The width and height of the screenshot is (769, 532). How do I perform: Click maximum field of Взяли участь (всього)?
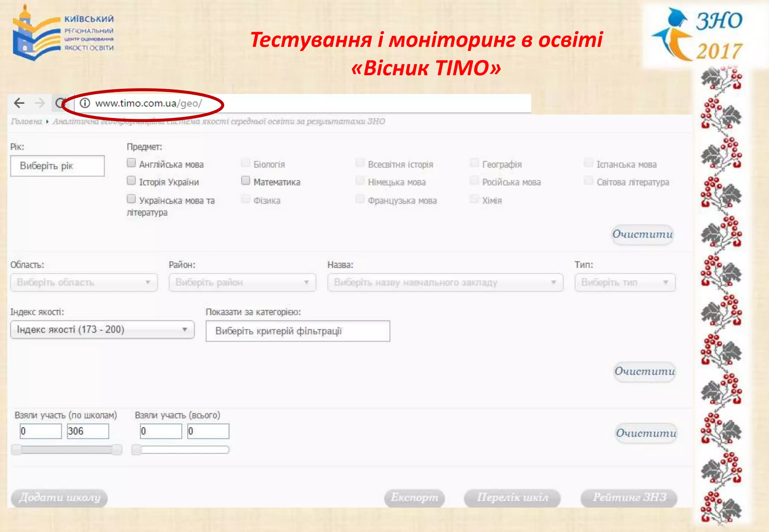[x=208, y=431]
